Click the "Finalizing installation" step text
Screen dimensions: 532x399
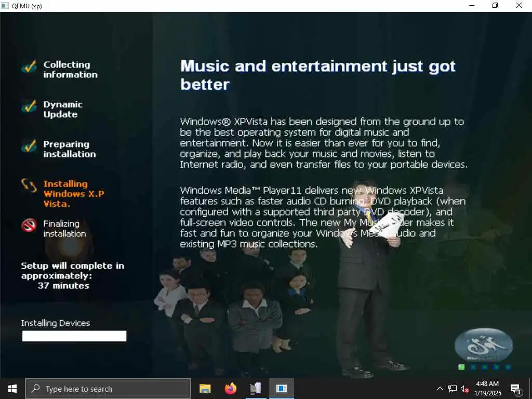pyautogui.click(x=64, y=229)
